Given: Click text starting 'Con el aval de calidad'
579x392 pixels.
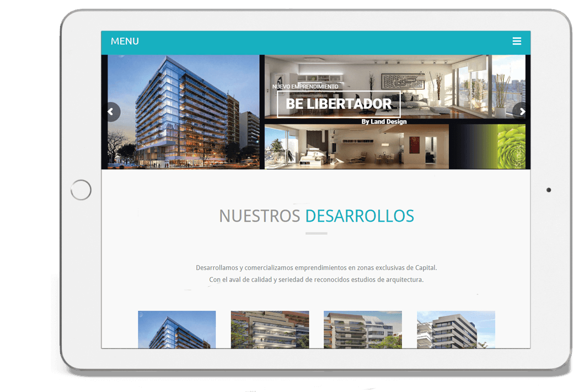Looking at the screenshot, I should (x=317, y=280).
